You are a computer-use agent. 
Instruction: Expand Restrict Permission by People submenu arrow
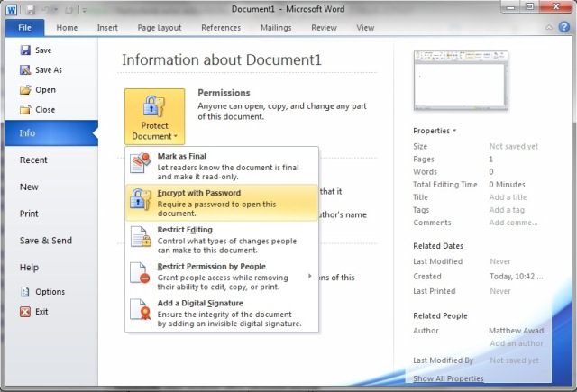pos(310,276)
